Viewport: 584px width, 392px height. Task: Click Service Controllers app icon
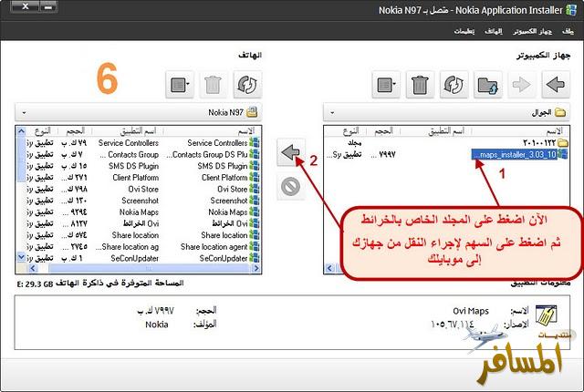tap(255, 143)
